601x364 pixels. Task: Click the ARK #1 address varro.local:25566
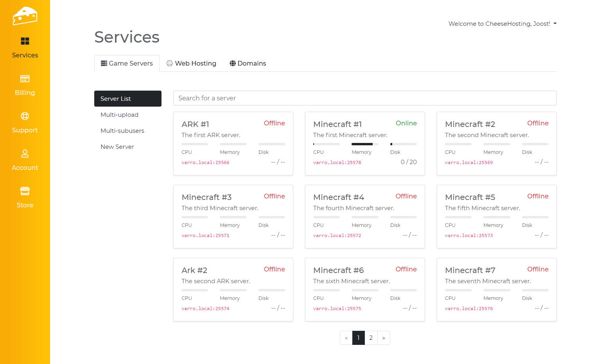pyautogui.click(x=205, y=162)
